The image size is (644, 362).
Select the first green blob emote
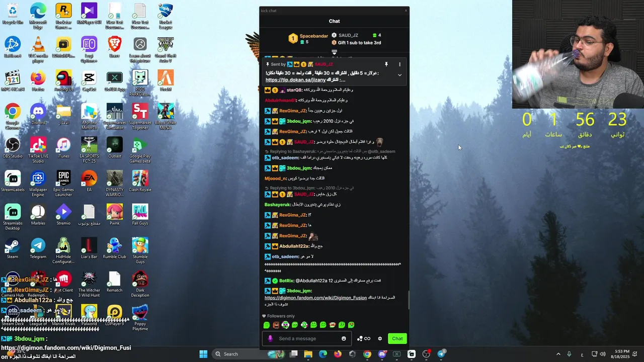pos(267,325)
